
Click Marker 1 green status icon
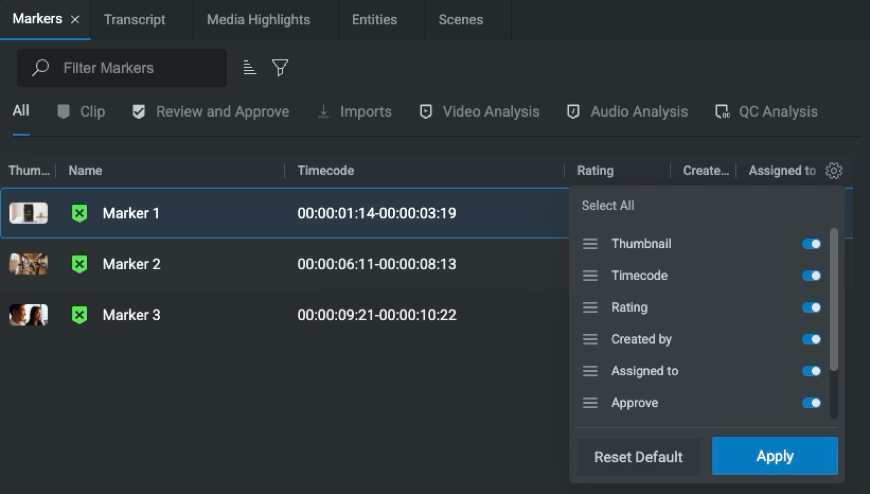(x=79, y=213)
